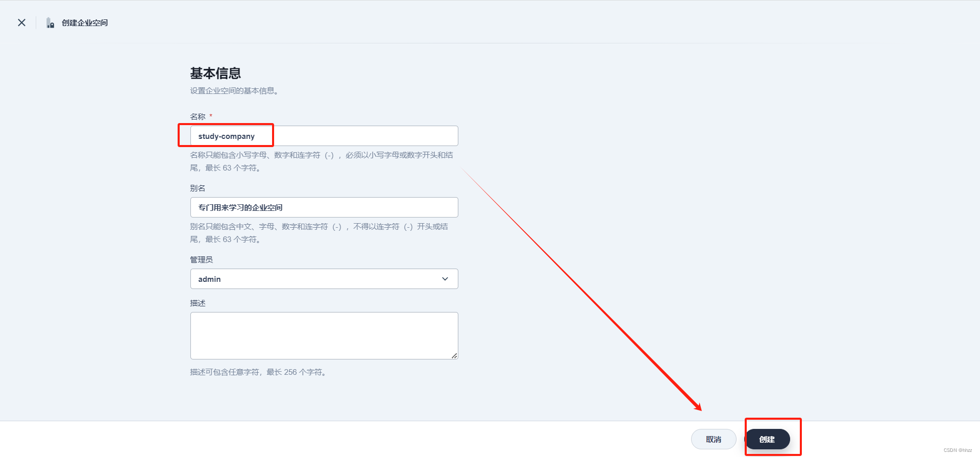Click the 别名 field label
This screenshot has height=457, width=980.
[198, 188]
